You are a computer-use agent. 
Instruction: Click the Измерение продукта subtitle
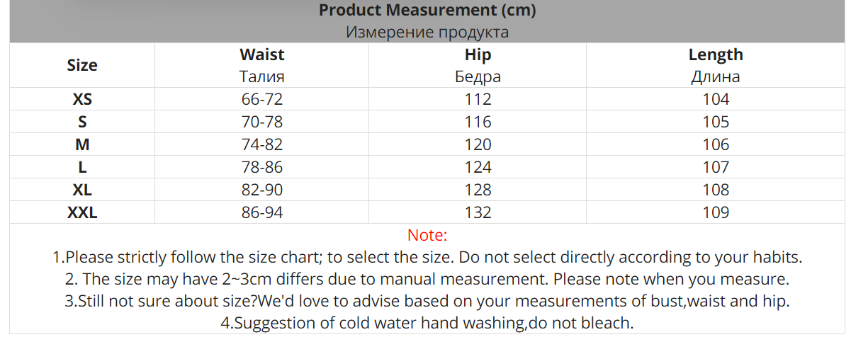tap(427, 33)
